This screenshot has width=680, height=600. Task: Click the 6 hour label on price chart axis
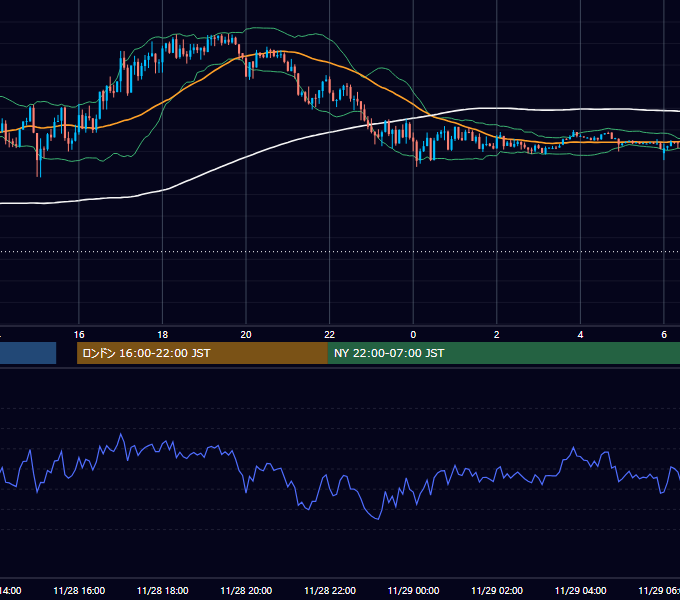point(664,335)
